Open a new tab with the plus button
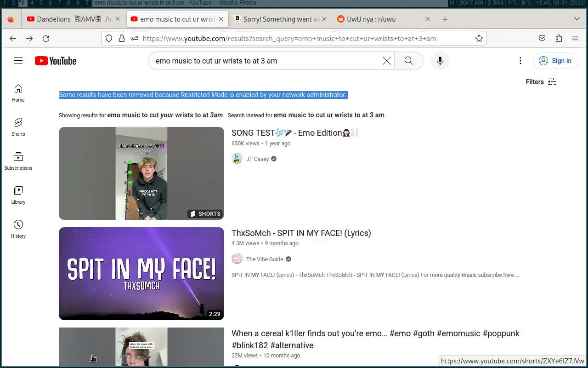This screenshot has height=368, width=588. tap(445, 19)
